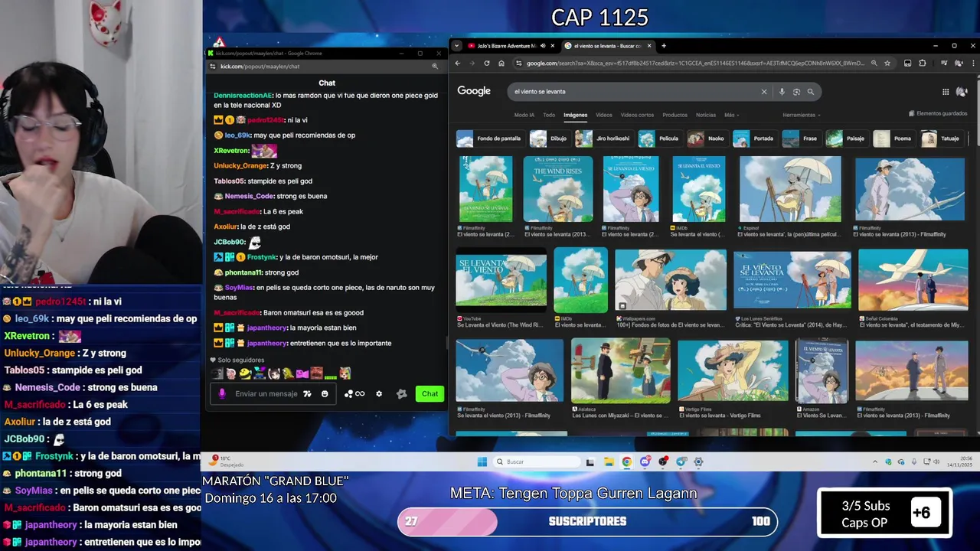Filter images by Jiro horikoshi chip
The width and height of the screenshot is (980, 551).
pos(604,139)
